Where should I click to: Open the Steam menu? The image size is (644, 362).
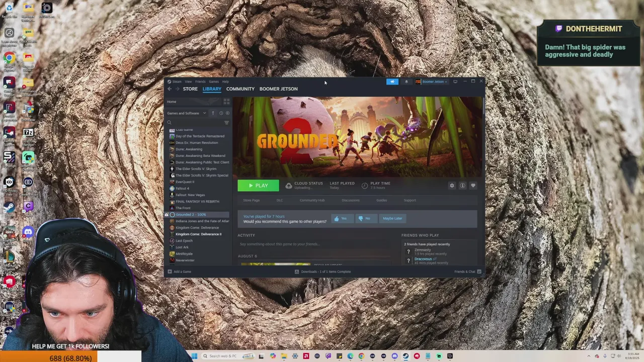point(177,81)
